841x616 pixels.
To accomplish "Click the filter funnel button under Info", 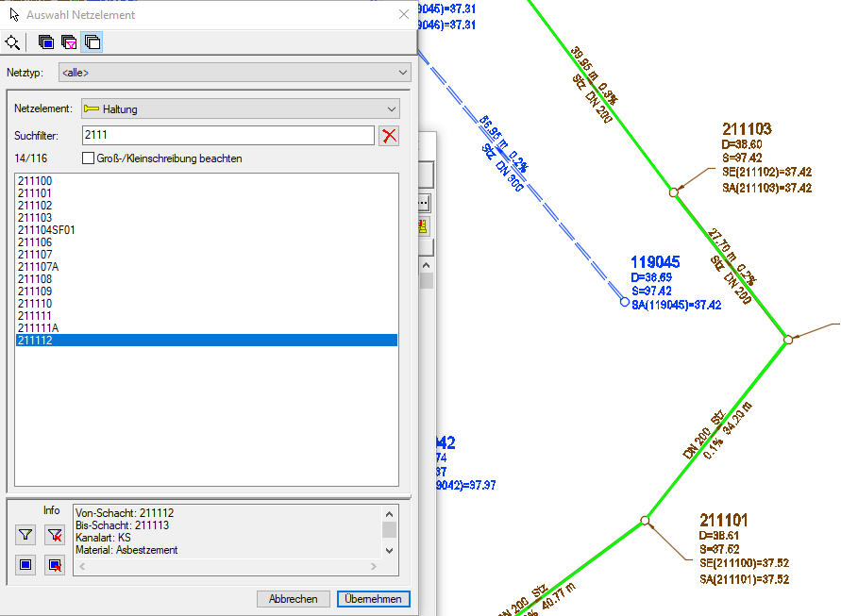I will point(25,536).
